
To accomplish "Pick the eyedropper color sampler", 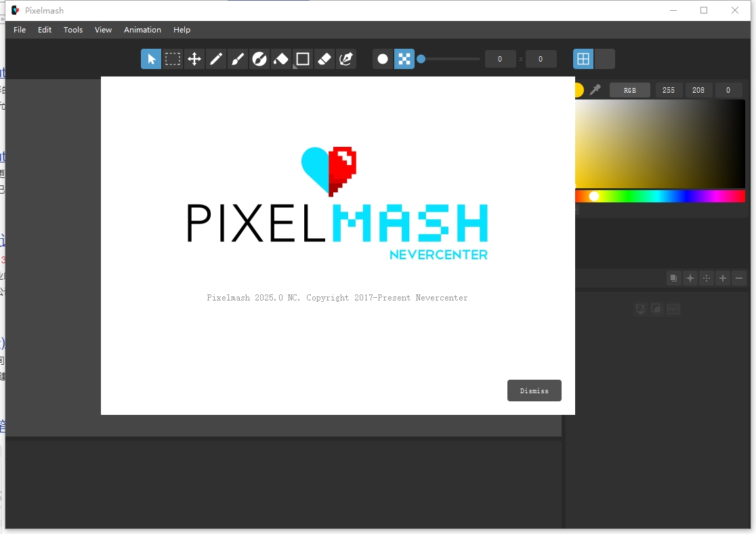I will [595, 90].
